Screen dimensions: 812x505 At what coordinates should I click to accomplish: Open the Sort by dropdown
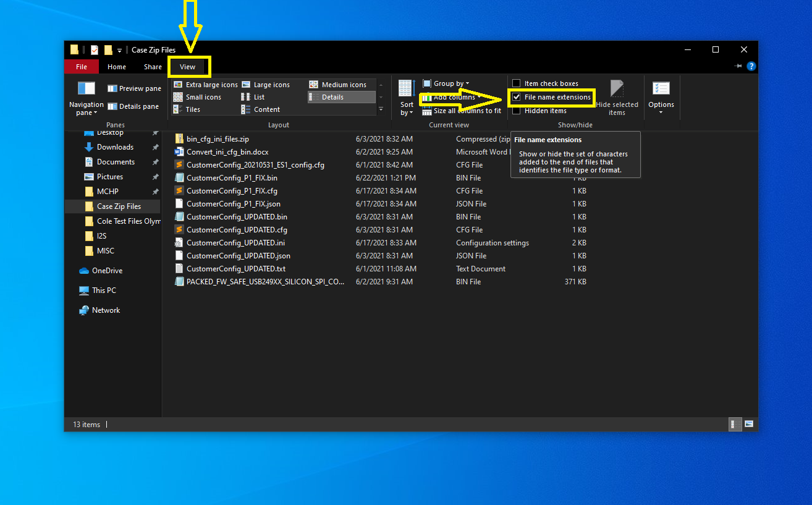[x=406, y=98]
